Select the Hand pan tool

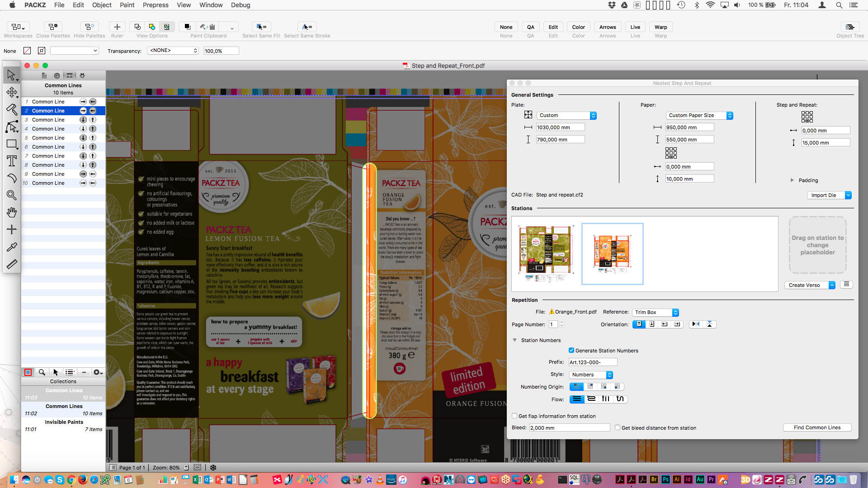(11, 212)
